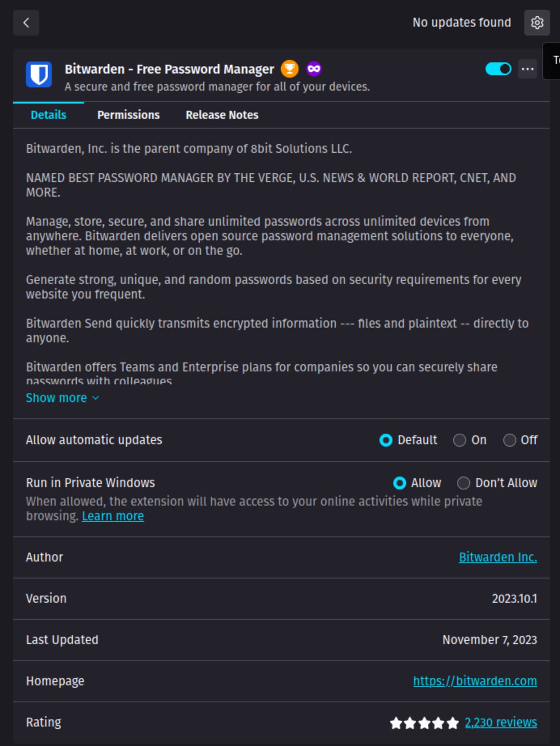Viewport: 560px width, 746px height.
Task: Click the No updates found status text
Action: coord(462,23)
